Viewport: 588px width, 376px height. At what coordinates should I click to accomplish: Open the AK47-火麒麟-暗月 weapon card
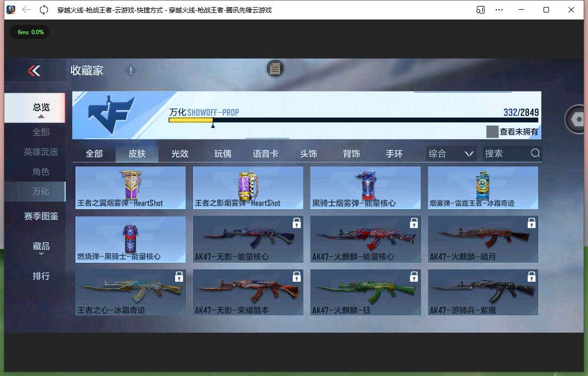pyautogui.click(x=483, y=239)
